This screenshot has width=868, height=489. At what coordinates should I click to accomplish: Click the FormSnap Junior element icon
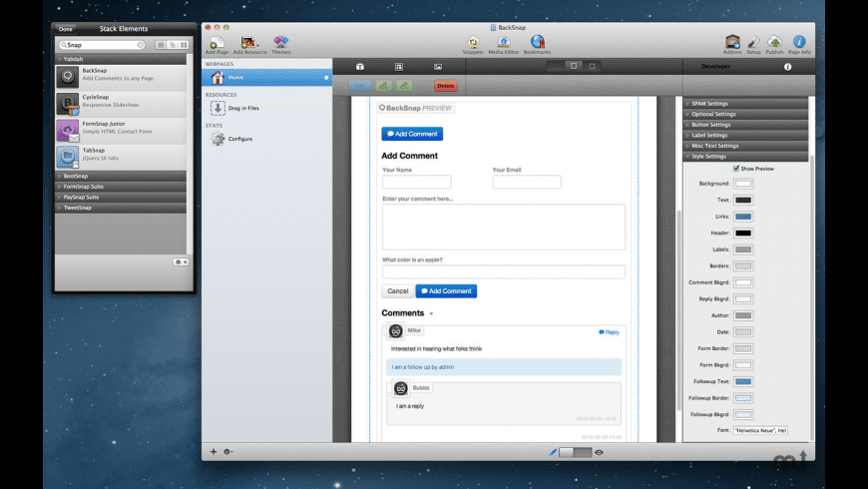point(68,131)
